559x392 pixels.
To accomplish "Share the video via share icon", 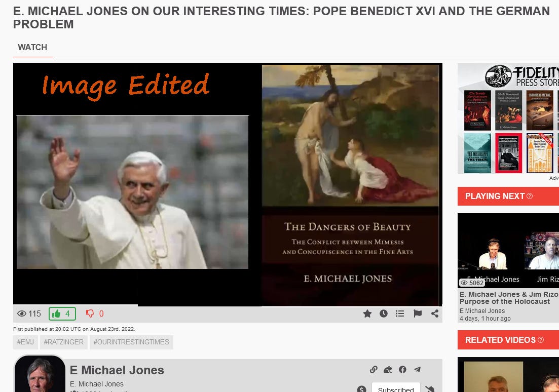I will point(435,313).
